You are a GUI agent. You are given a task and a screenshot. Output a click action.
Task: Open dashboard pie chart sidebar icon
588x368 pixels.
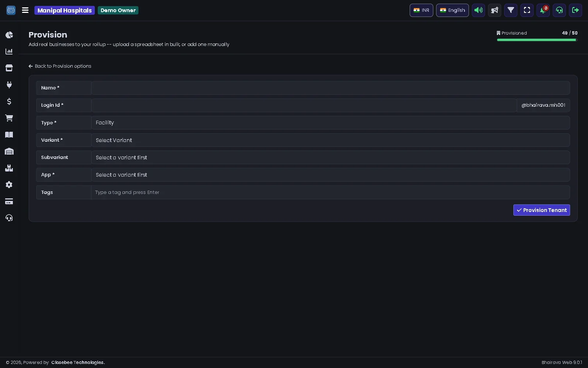pos(9,35)
